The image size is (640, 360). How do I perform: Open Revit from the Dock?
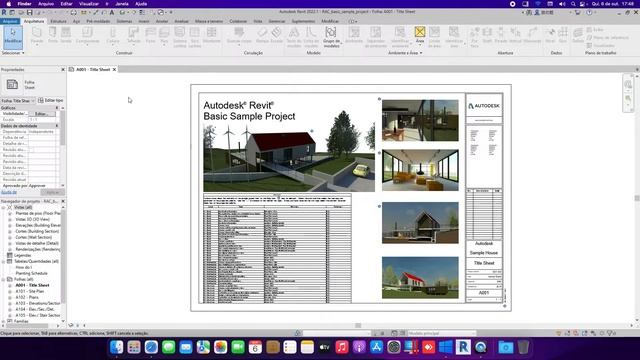click(463, 347)
